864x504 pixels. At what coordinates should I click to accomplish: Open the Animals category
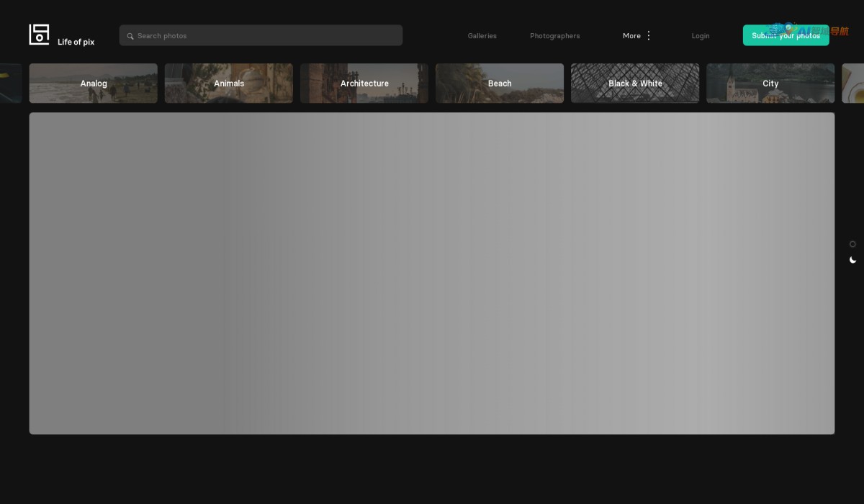coord(229,84)
